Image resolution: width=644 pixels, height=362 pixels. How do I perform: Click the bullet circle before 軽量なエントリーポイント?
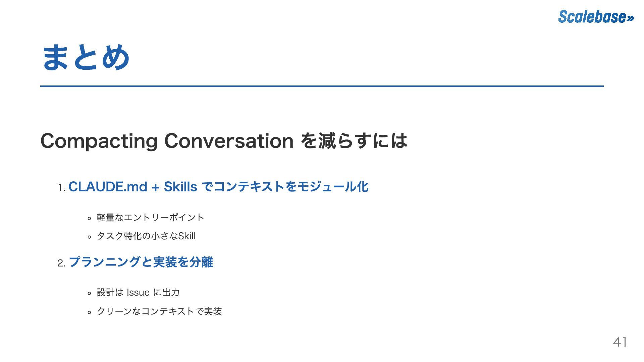pyautogui.click(x=89, y=219)
